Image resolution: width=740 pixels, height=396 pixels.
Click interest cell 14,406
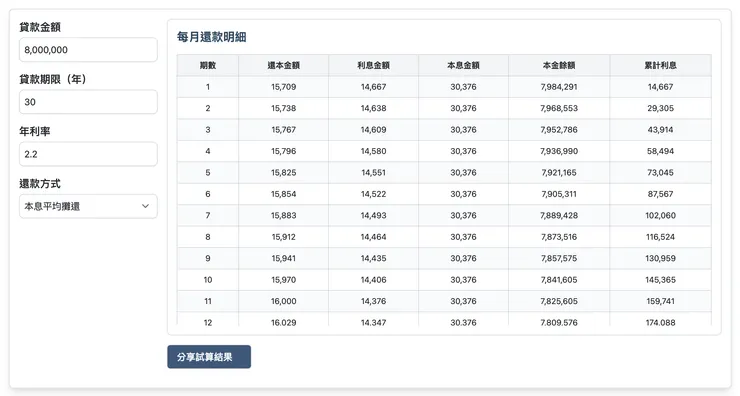click(x=373, y=280)
